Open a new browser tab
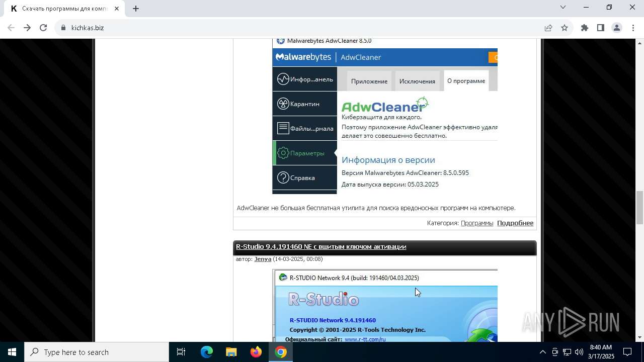Image resolution: width=644 pixels, height=362 pixels. tap(136, 9)
